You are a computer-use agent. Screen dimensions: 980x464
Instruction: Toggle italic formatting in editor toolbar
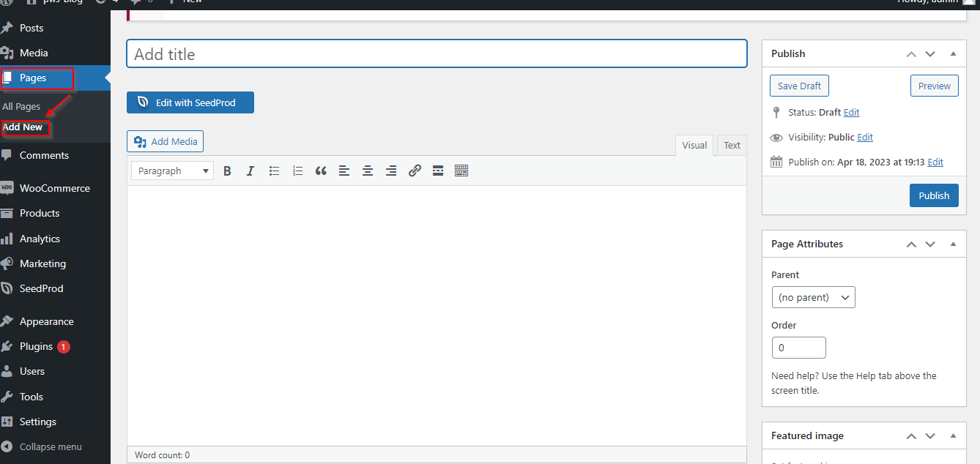pyautogui.click(x=250, y=171)
